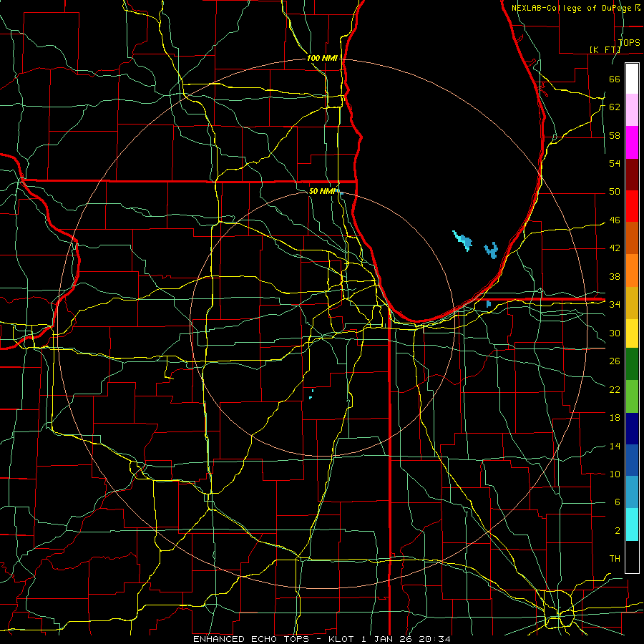Click the 14 legend value
644x644 pixels.
tap(615, 446)
